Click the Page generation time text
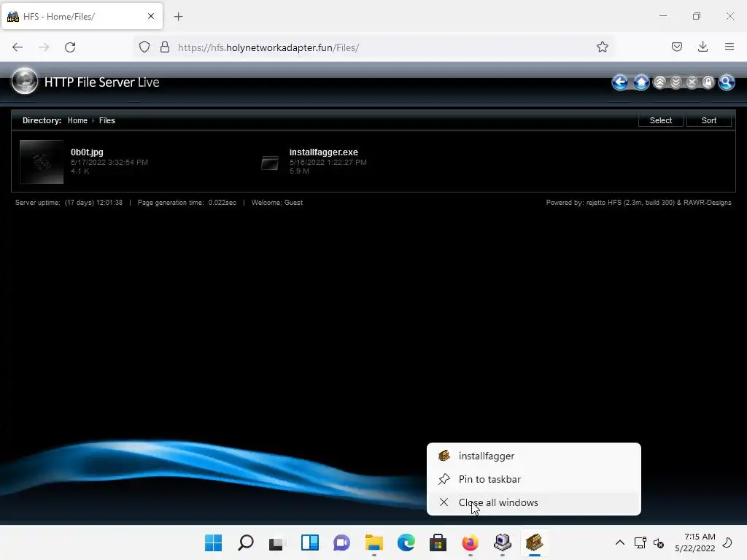 point(187,203)
